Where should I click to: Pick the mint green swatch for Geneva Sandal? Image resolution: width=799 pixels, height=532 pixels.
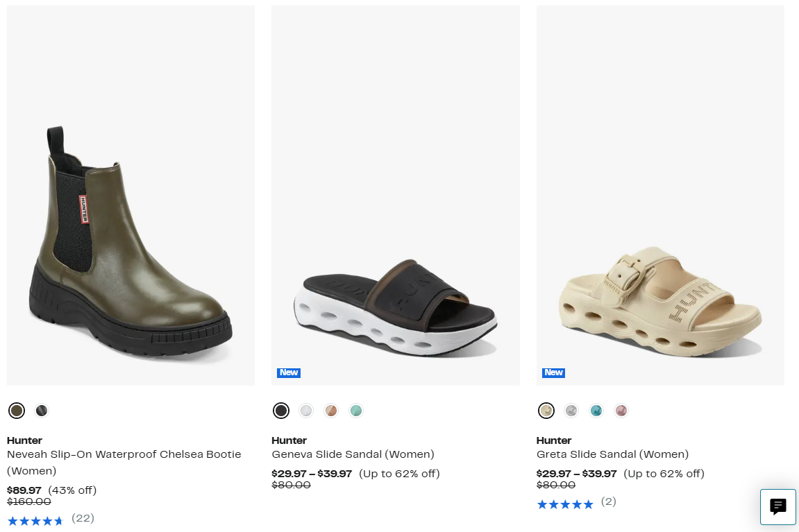[356, 411]
